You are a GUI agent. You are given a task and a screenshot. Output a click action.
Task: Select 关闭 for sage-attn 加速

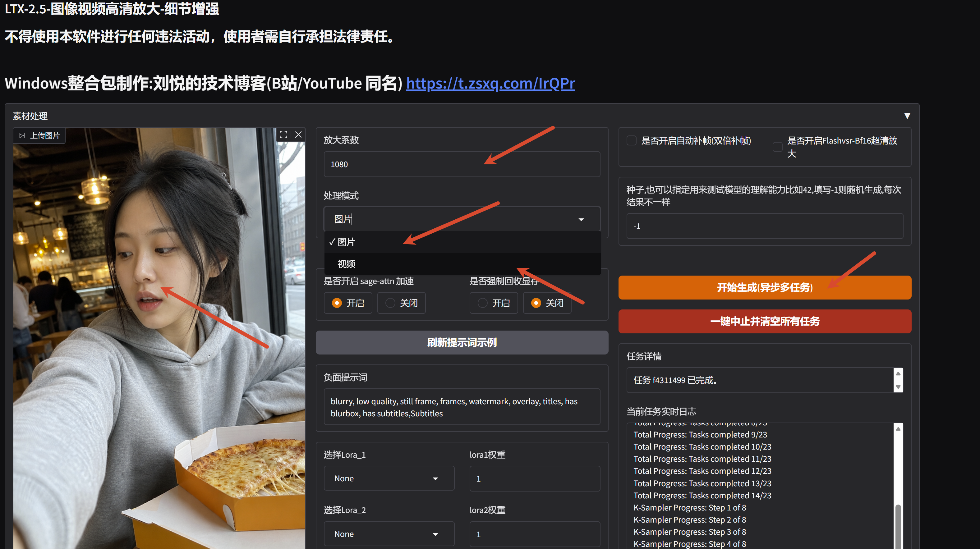(401, 303)
